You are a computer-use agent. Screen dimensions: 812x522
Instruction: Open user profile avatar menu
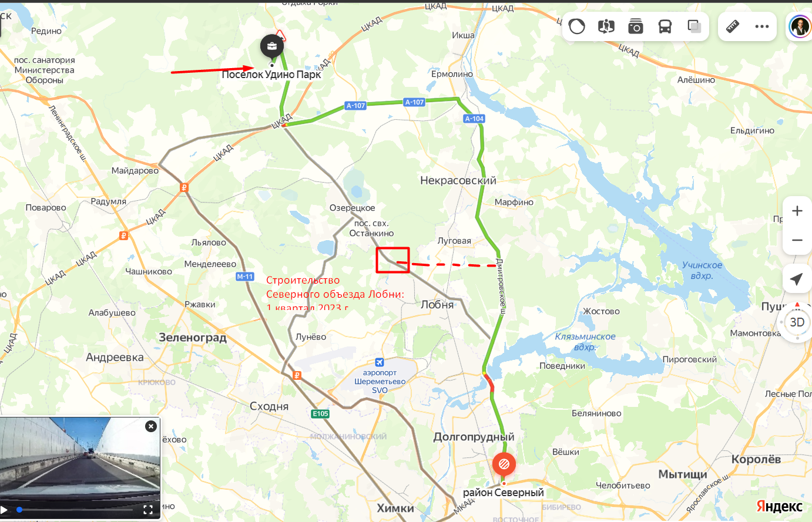coord(800,26)
